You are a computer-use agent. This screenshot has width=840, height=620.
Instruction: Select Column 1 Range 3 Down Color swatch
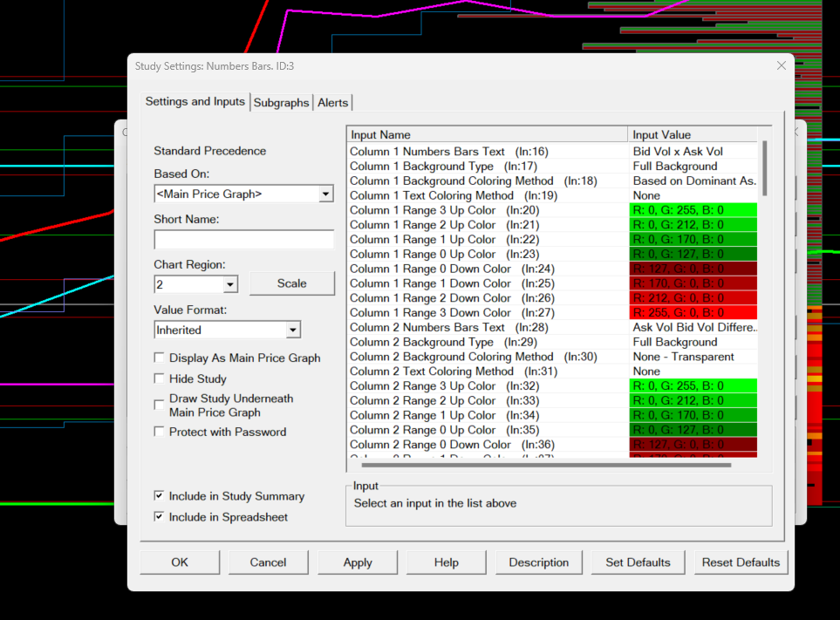[693, 313]
